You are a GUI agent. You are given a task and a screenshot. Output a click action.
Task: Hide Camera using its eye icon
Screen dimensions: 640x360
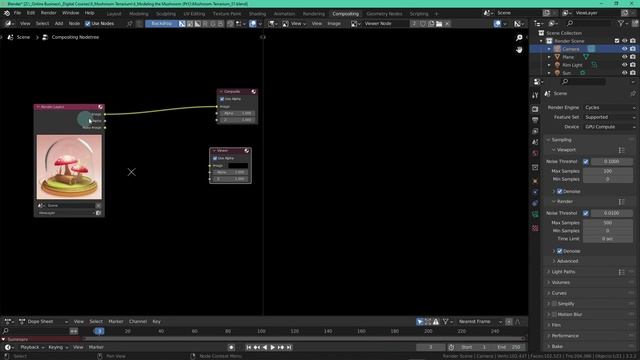tap(624, 49)
